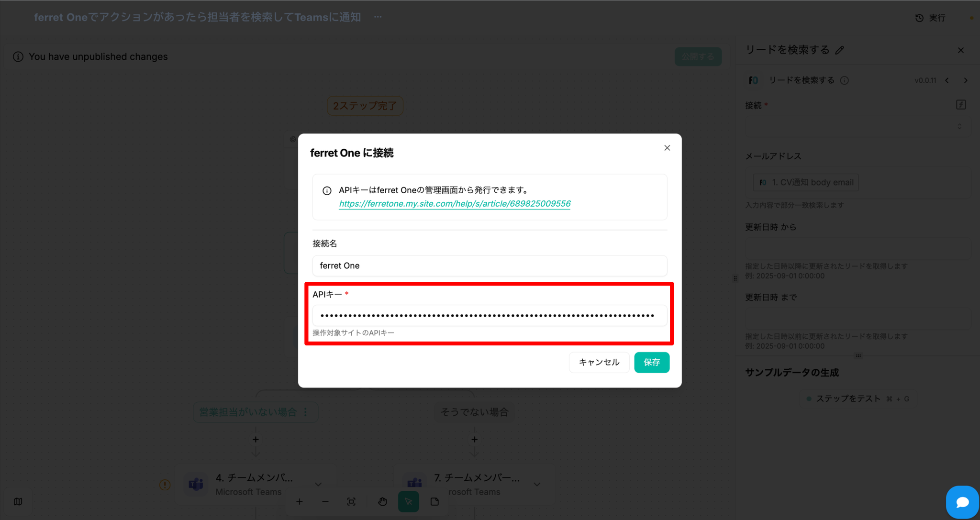Select the pointer selection tool
The width and height of the screenshot is (980, 520).
(408, 501)
